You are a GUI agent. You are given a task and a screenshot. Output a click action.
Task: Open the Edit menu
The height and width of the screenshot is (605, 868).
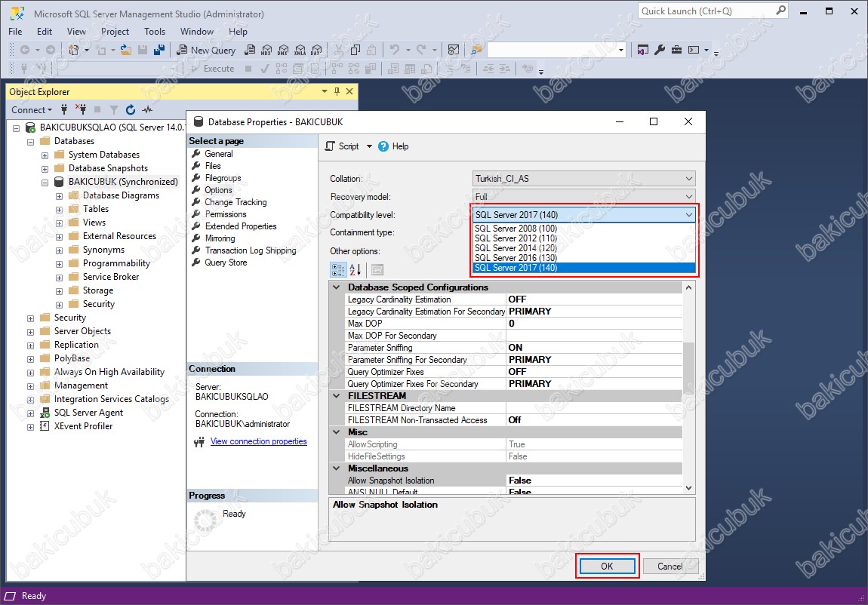pyautogui.click(x=45, y=32)
